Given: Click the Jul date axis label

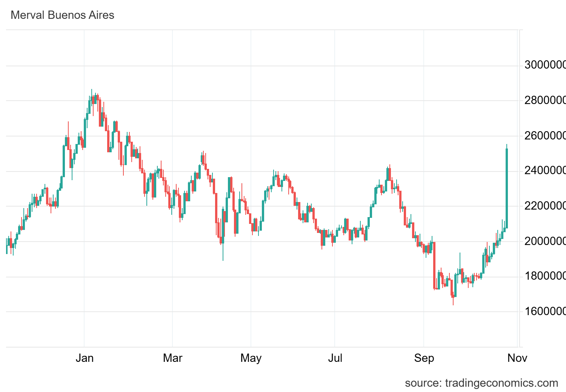Looking at the screenshot, I should (x=335, y=358).
